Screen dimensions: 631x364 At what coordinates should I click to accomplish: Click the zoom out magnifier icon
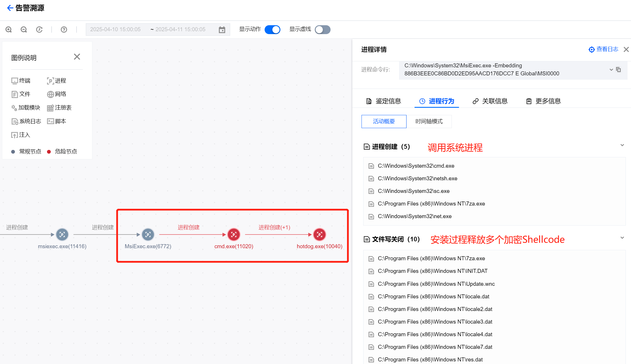(x=24, y=30)
